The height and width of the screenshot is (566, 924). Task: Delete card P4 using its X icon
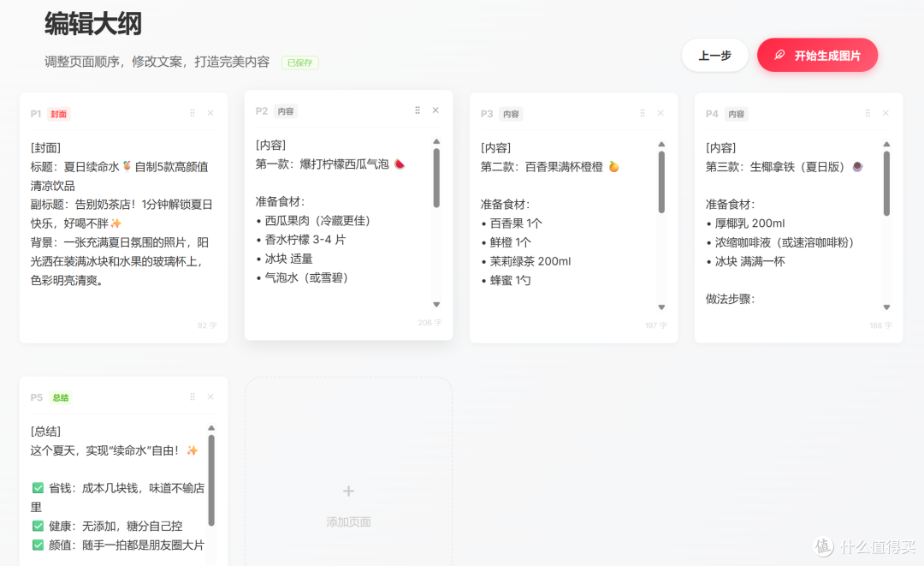tap(885, 113)
